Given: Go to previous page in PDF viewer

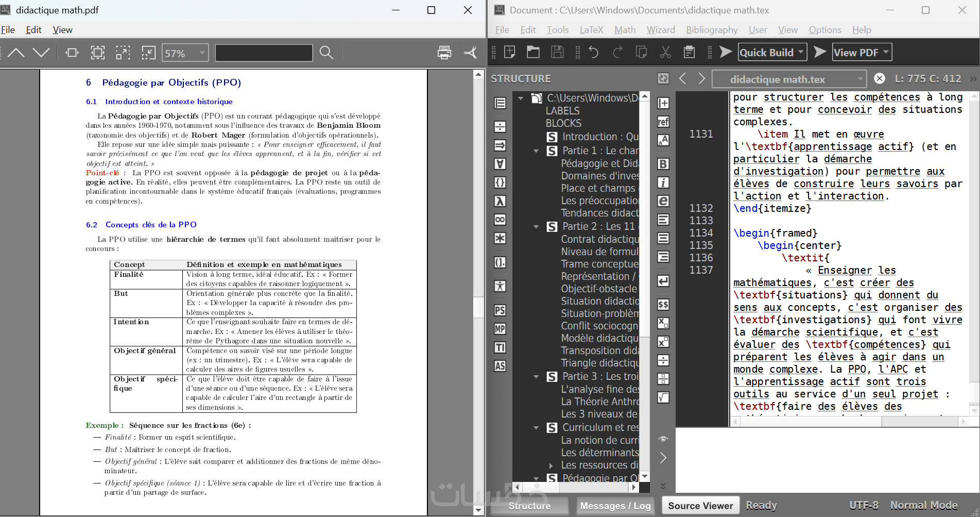Looking at the screenshot, I should tap(16, 53).
